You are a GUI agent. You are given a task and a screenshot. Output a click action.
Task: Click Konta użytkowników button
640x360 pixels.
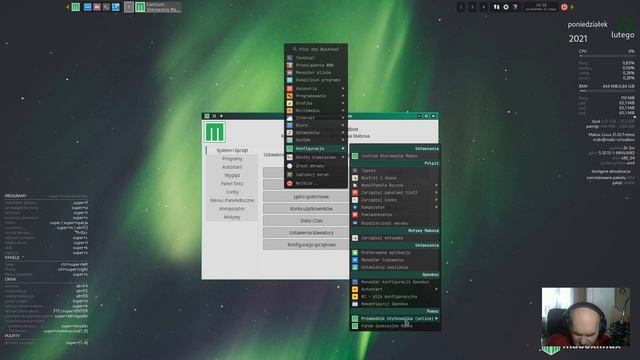306,209
